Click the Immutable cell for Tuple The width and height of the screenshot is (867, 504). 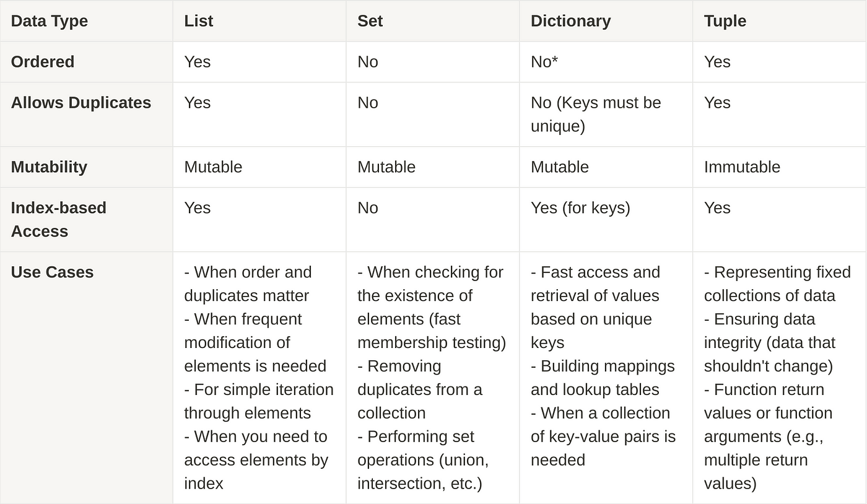click(780, 167)
